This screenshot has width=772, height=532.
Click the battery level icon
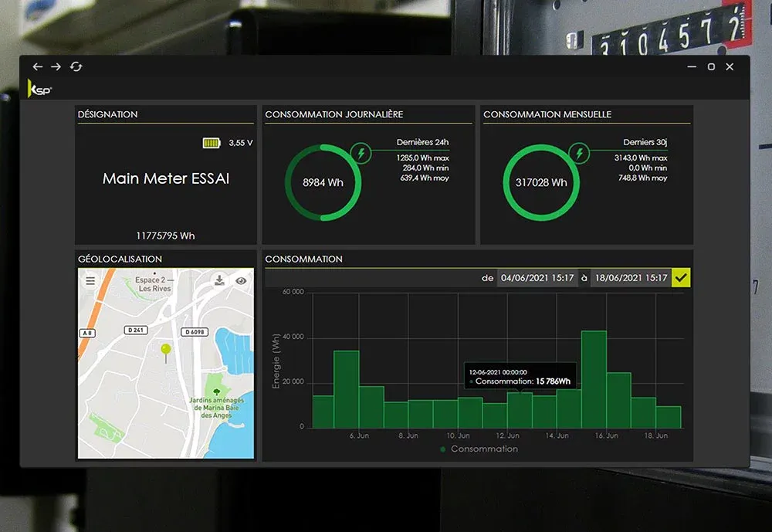point(211,143)
